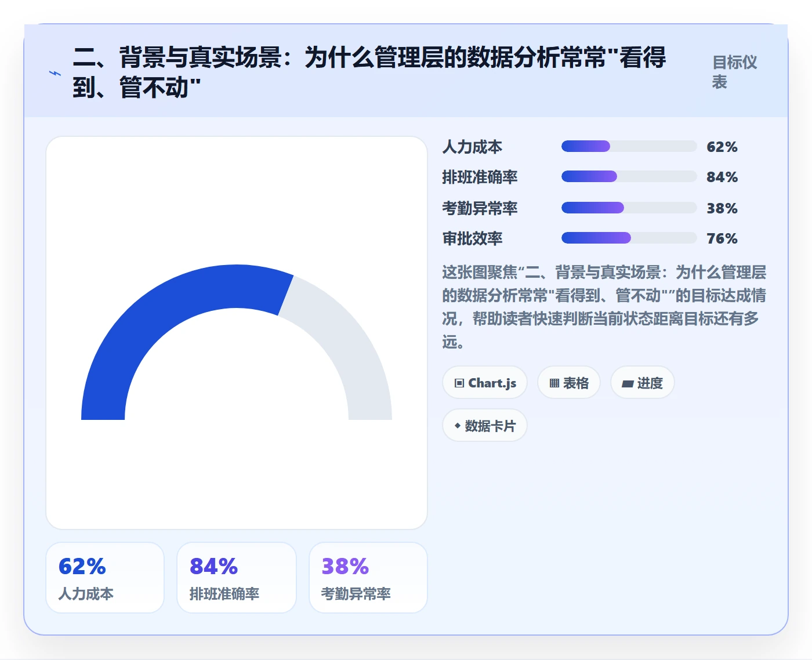Click the bar icon in the 进度 tag
The image size is (812, 660).
[628, 383]
